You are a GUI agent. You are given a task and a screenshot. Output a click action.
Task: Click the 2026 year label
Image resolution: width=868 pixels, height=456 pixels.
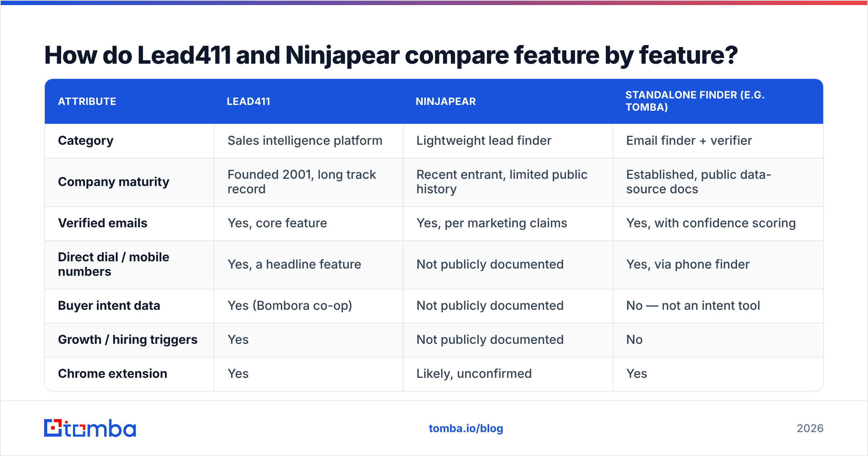click(810, 428)
